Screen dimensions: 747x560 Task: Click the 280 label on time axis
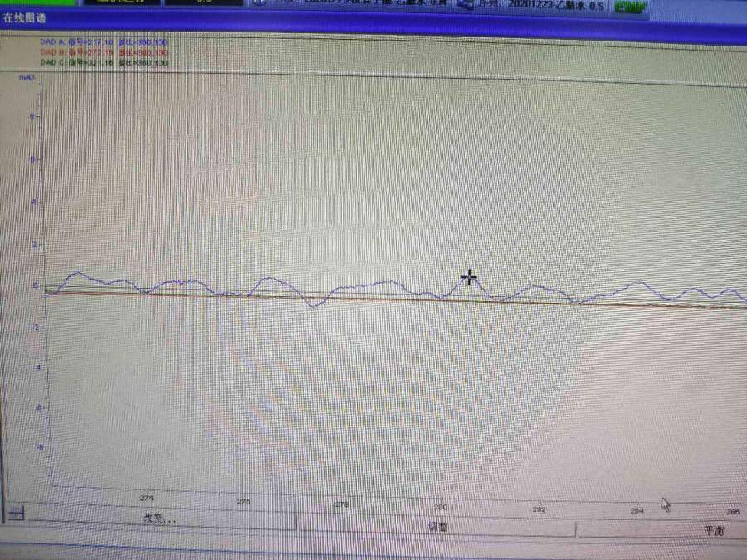[441, 507]
